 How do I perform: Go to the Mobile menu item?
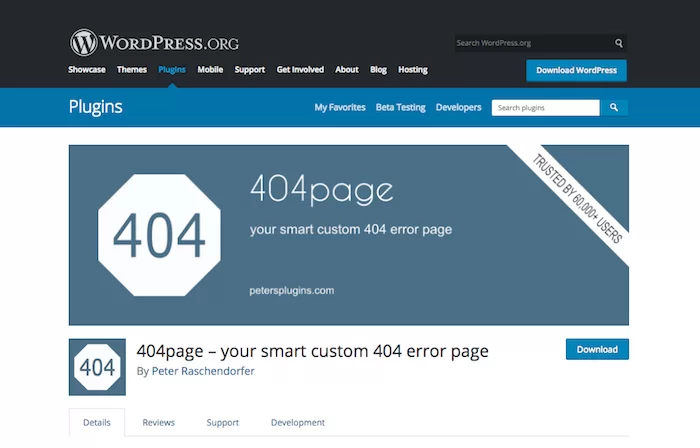pos(210,70)
